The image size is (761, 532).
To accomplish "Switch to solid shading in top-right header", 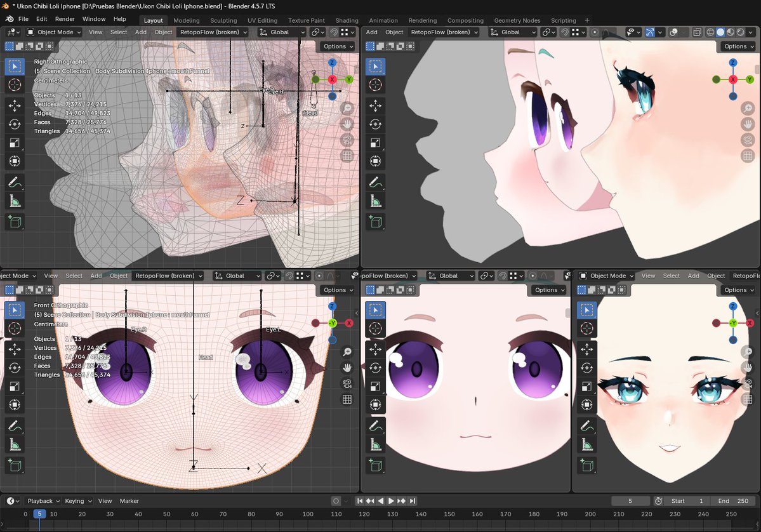I will pos(720,32).
